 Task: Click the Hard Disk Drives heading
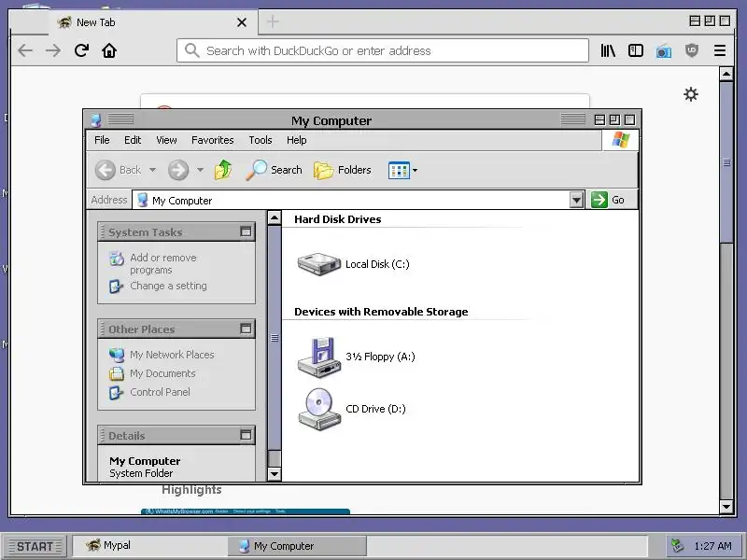coord(338,219)
